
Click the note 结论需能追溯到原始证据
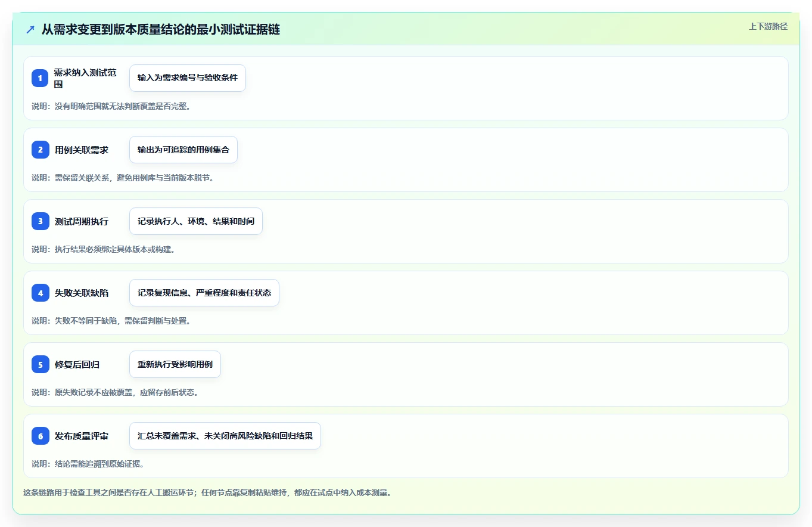point(88,464)
